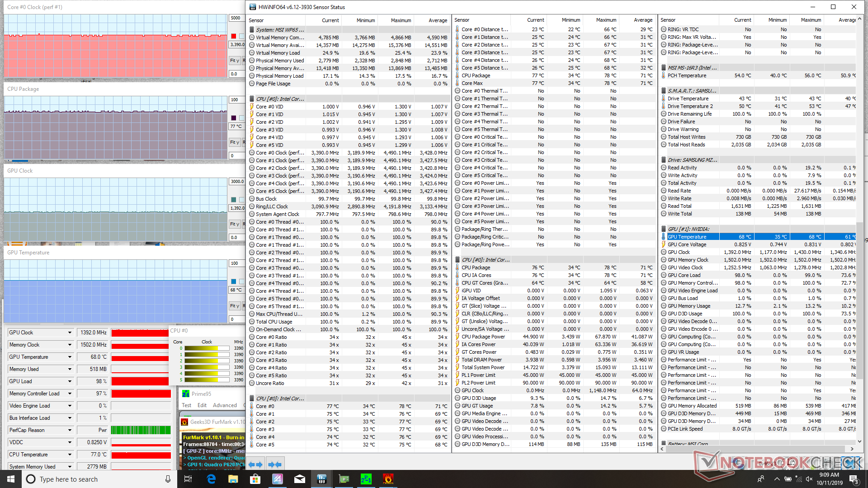
Task: Select the PCIe Link Speed row
Action: (758, 429)
